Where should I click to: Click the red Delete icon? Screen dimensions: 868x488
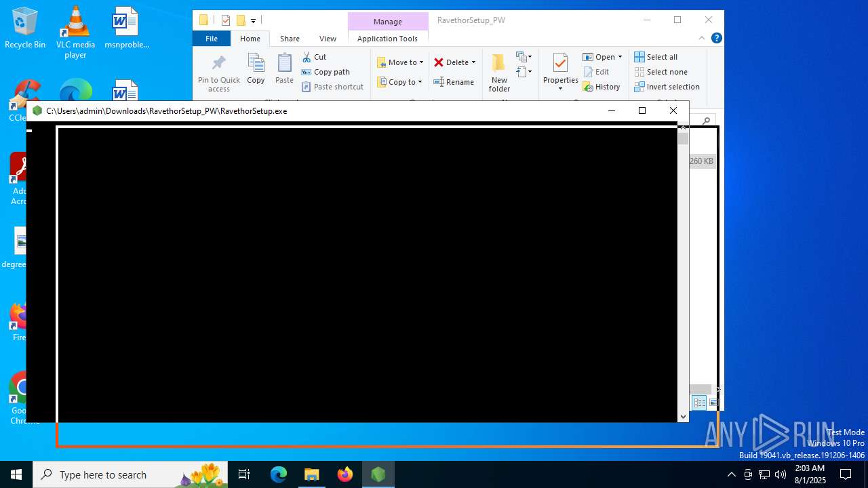[439, 62]
